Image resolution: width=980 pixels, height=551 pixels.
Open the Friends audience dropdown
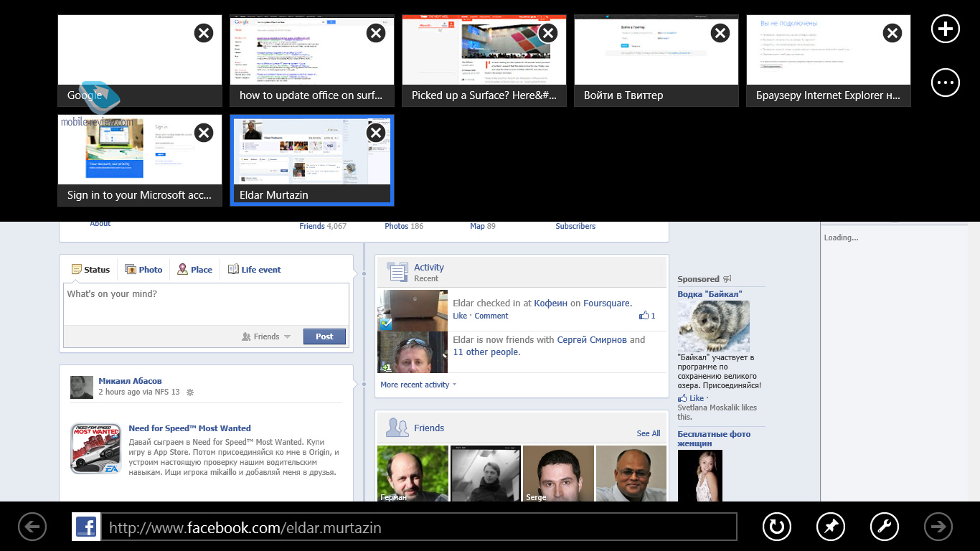(266, 336)
